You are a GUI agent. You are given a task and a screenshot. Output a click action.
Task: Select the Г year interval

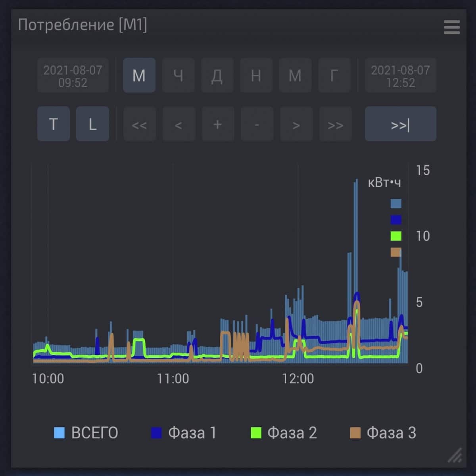335,75
